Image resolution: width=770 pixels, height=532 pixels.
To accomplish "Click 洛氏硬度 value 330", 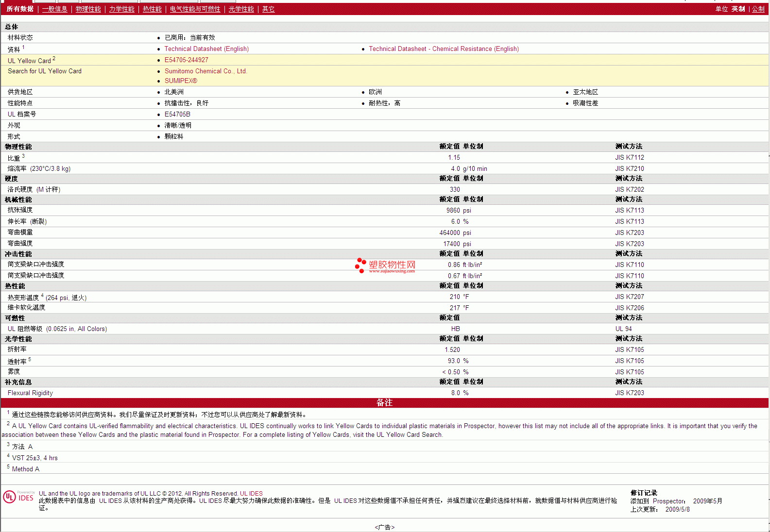I will 455,190.
